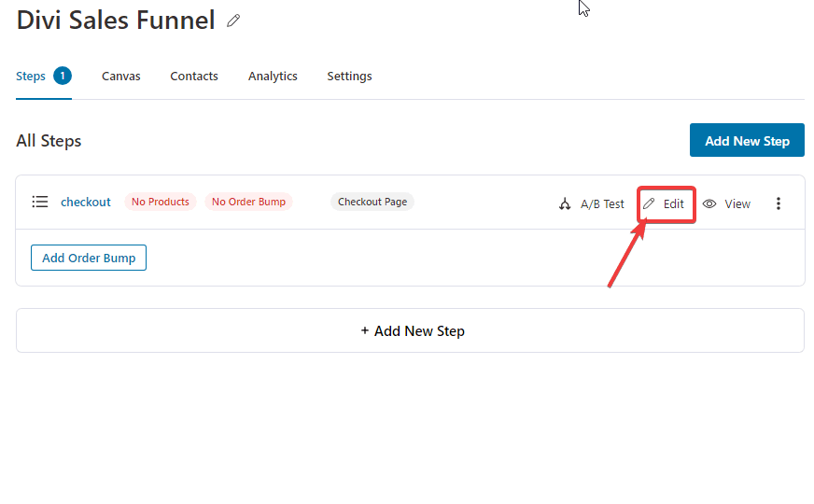The height and width of the screenshot is (504, 814).
Task: Start an A/B Test for checkout
Action: point(592,204)
